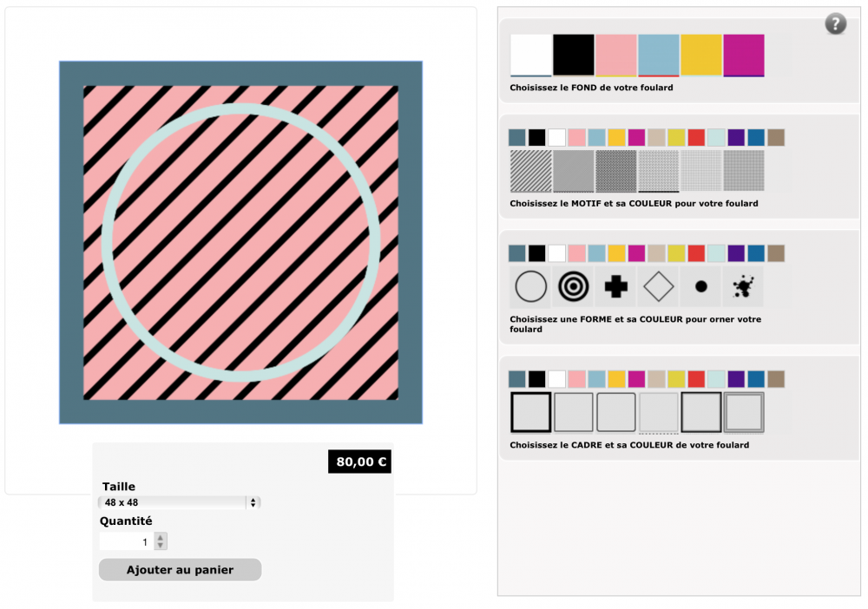Viewport: 868px width, 609px height.
Task: Set the scarf background to yellow
Action: point(701,56)
